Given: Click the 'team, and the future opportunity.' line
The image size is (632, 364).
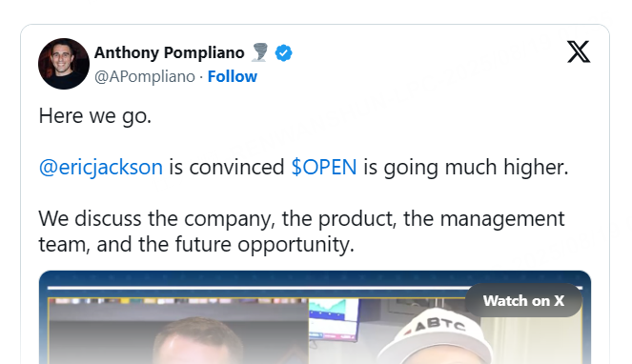Looking at the screenshot, I should pos(196,244).
